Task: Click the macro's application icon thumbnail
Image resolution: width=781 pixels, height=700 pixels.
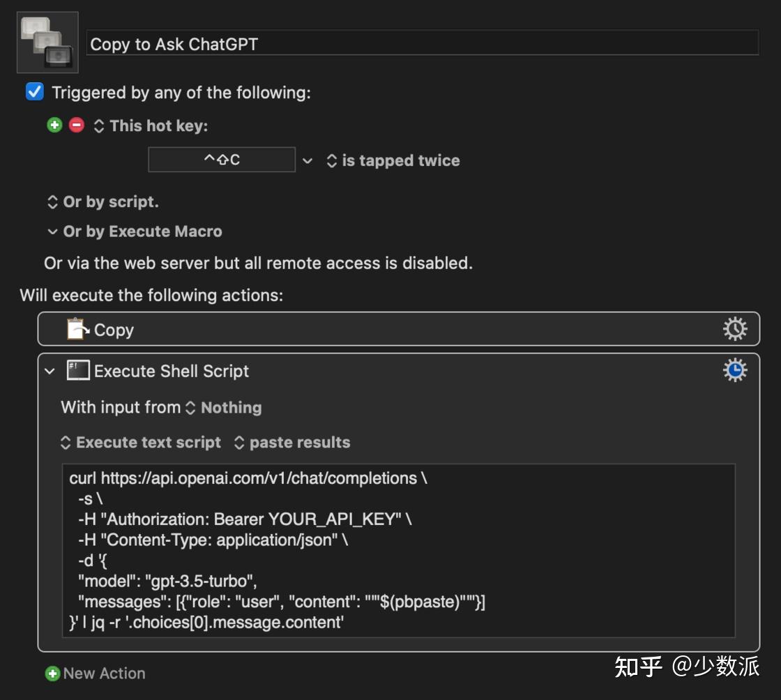Action: (47, 42)
